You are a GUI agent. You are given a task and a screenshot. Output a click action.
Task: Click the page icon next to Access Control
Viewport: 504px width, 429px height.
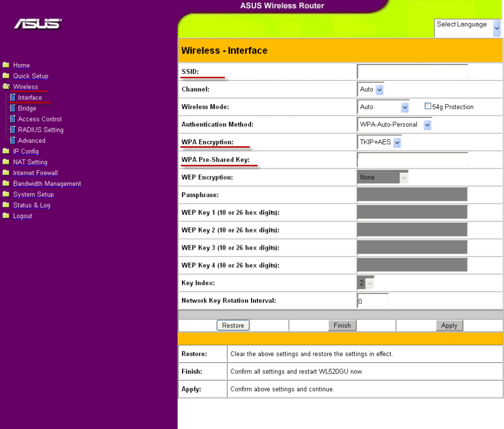[13, 119]
